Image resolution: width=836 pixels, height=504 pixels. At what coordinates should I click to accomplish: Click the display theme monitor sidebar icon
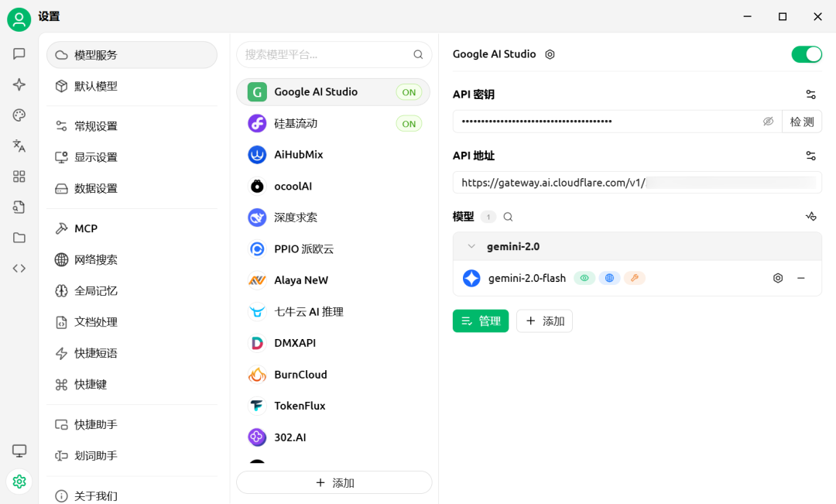19,451
